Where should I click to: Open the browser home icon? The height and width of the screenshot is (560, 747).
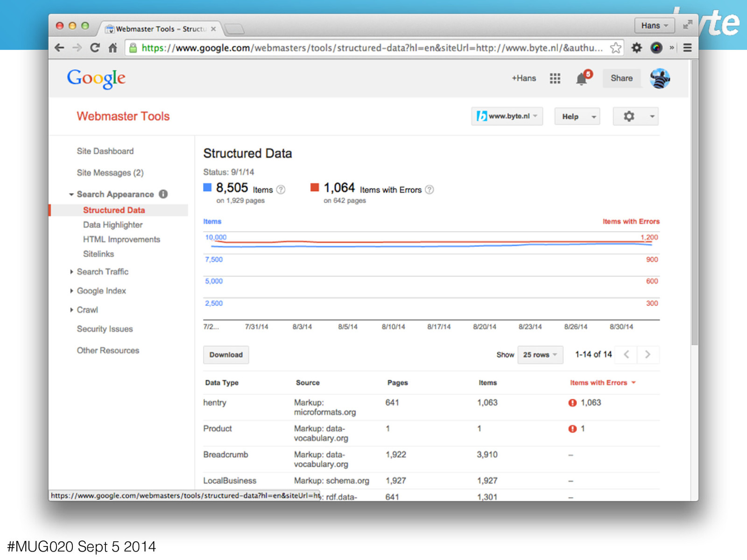(x=113, y=48)
